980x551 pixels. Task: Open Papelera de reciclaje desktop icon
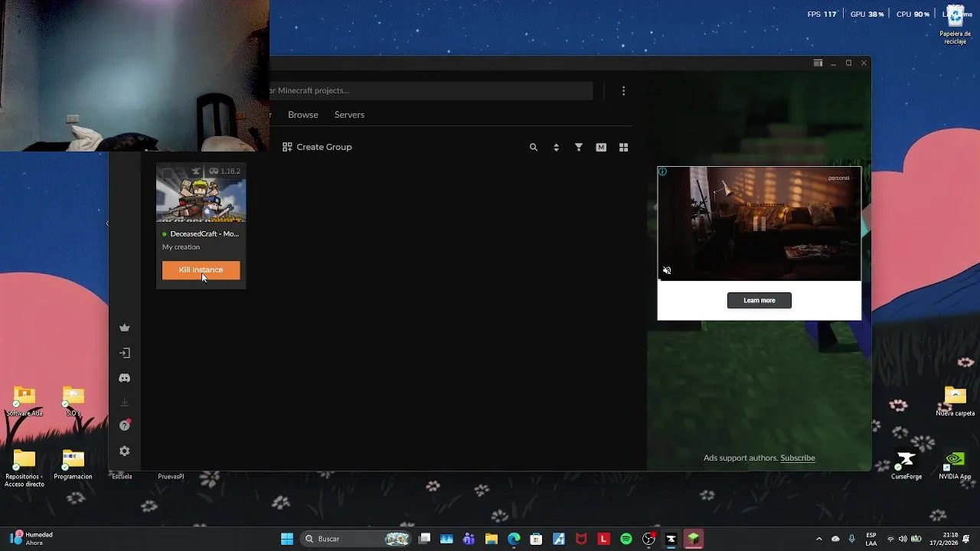[x=955, y=26]
